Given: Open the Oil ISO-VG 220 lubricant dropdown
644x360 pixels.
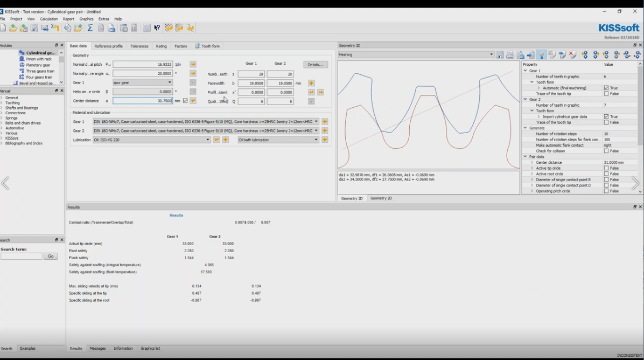Looking at the screenshot, I should pos(151,140).
